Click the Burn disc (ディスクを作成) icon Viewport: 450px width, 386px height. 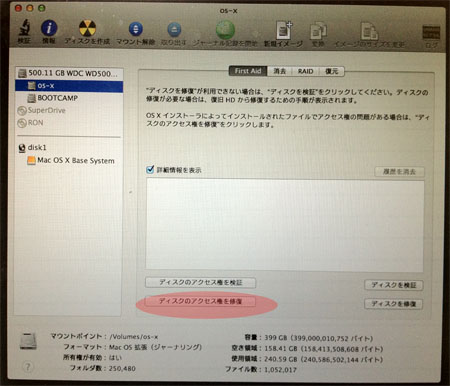[x=87, y=28]
